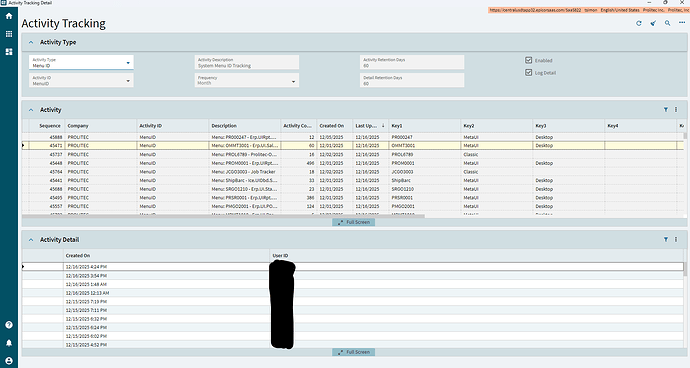Click the Classic cell in the PROL6789 row

pyautogui.click(x=496, y=155)
